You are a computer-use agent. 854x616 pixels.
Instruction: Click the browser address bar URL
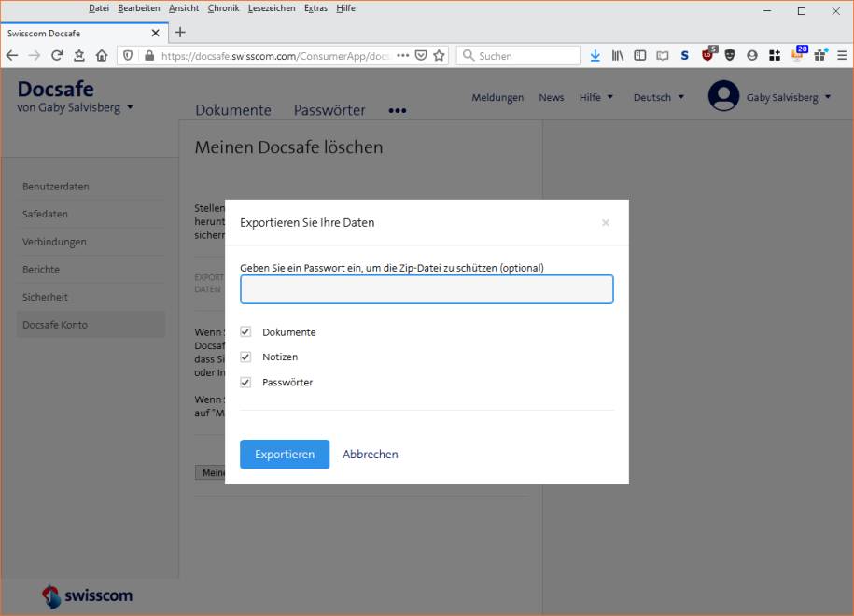(275, 56)
